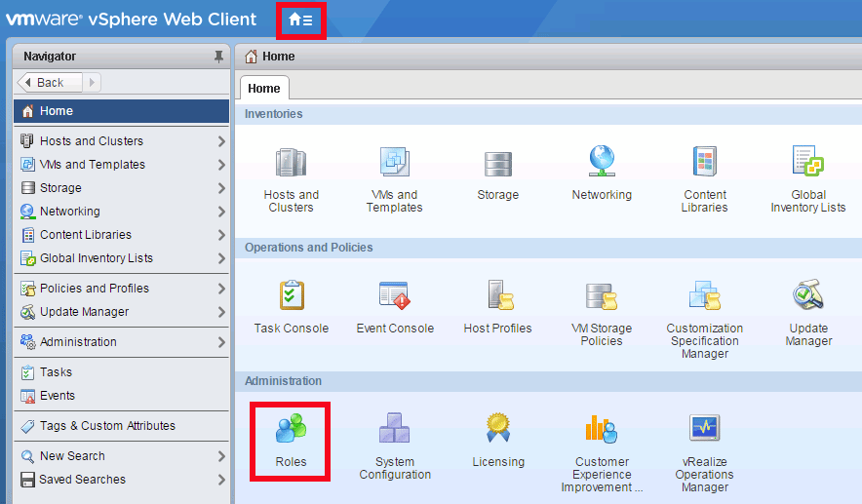
Task: Click the Back navigation button
Action: point(45,83)
